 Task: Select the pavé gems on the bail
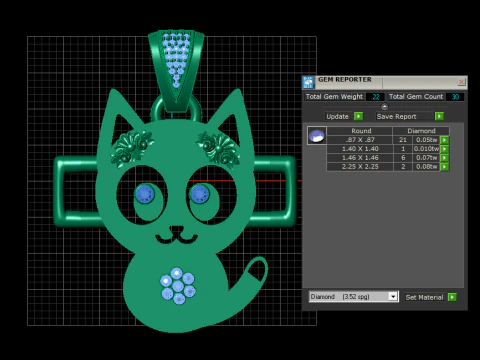pos(176,58)
